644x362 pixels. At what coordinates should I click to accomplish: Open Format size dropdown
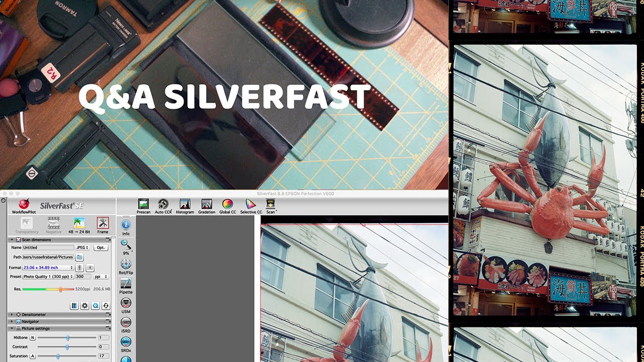(x=48, y=267)
